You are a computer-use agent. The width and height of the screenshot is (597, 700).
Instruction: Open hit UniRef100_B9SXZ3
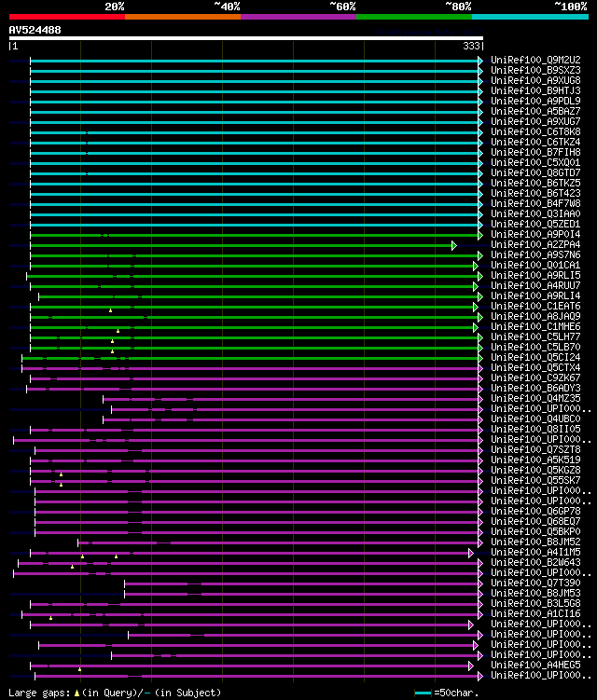tap(535, 70)
